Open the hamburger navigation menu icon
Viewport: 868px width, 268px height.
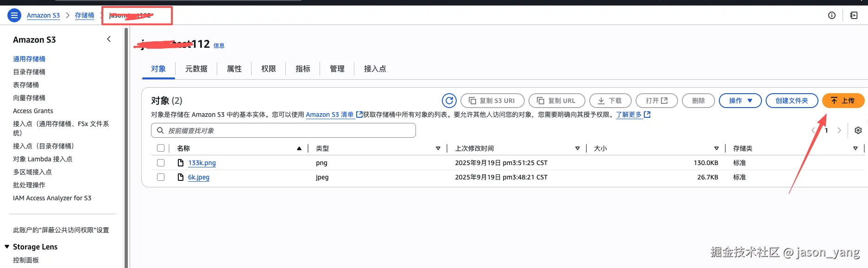(14, 15)
